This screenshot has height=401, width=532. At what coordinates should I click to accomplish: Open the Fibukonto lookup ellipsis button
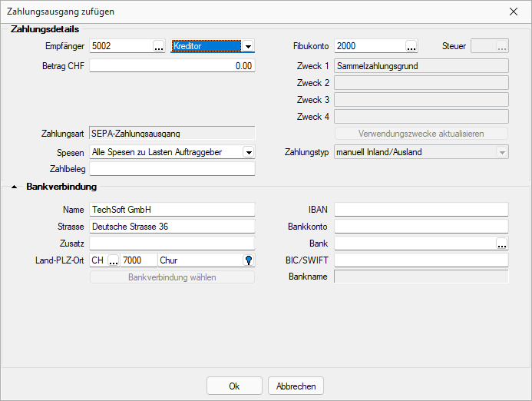click(x=411, y=46)
